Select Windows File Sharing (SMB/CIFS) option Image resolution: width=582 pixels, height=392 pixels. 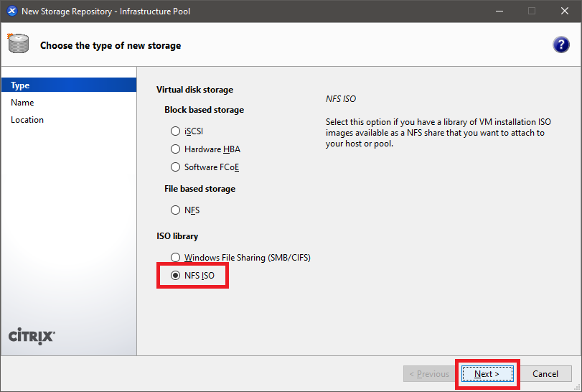[175, 257]
